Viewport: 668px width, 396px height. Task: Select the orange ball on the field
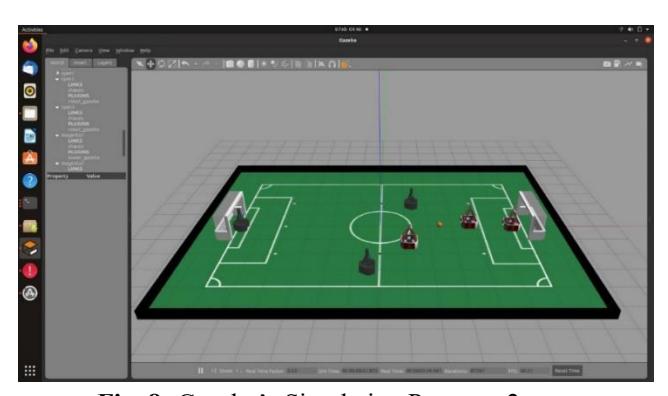point(440,224)
